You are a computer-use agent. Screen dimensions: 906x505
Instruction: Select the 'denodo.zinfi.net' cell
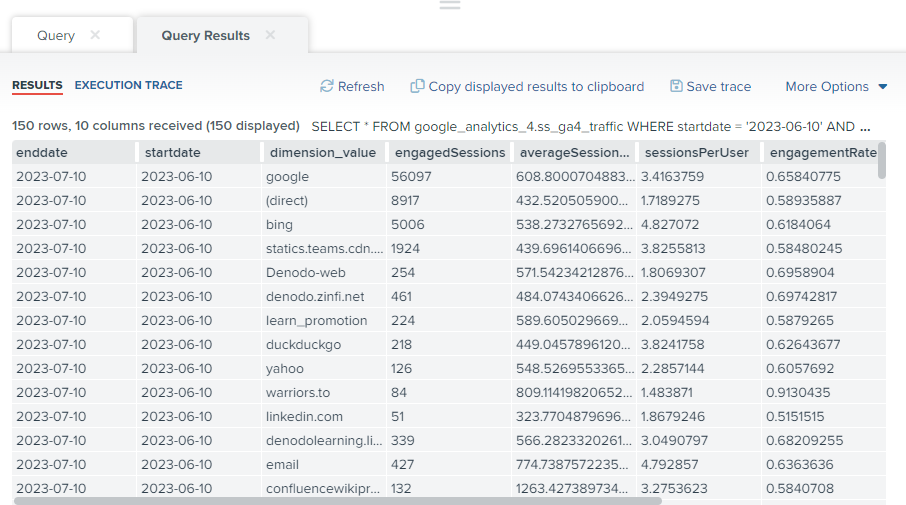[x=324, y=296]
